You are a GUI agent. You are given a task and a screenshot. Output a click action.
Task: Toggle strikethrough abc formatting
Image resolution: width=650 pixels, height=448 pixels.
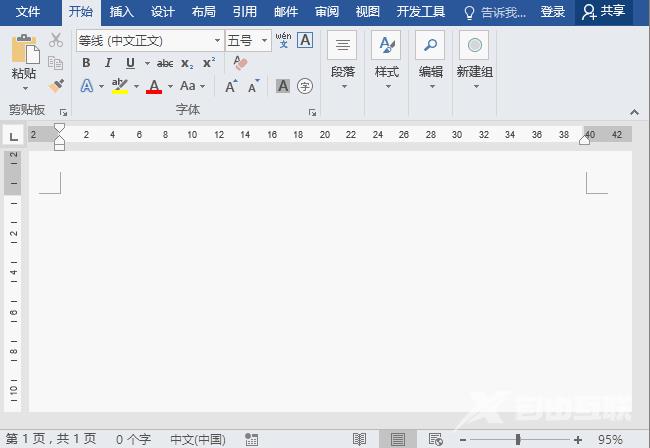tap(165, 63)
